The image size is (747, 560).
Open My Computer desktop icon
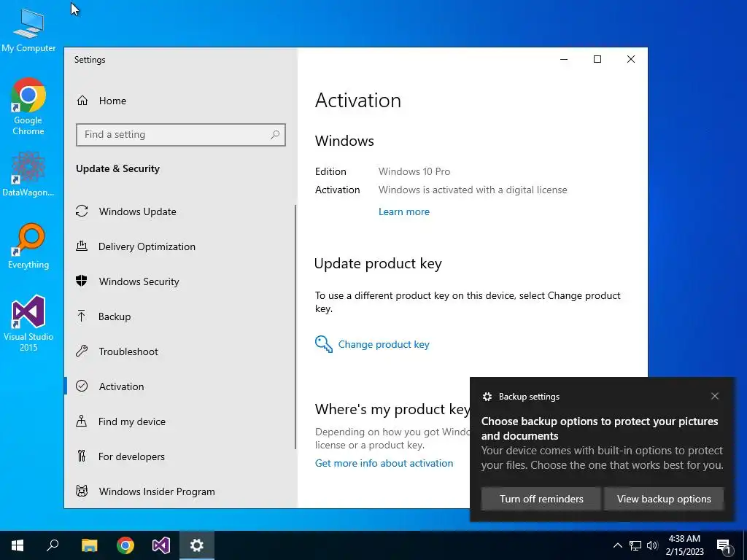click(x=28, y=30)
